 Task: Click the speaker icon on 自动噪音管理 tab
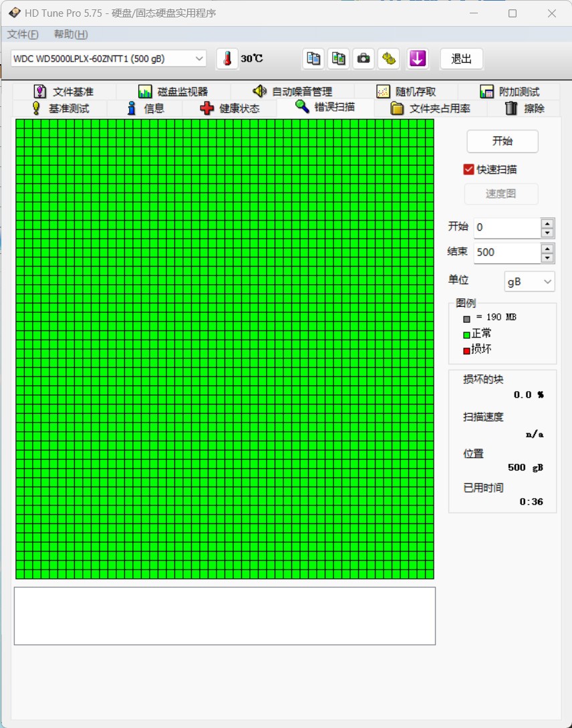259,91
